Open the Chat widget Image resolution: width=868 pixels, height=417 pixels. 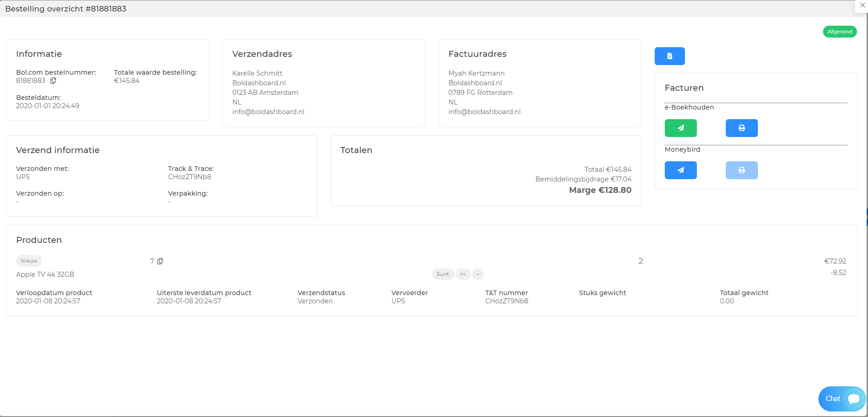[841, 399]
